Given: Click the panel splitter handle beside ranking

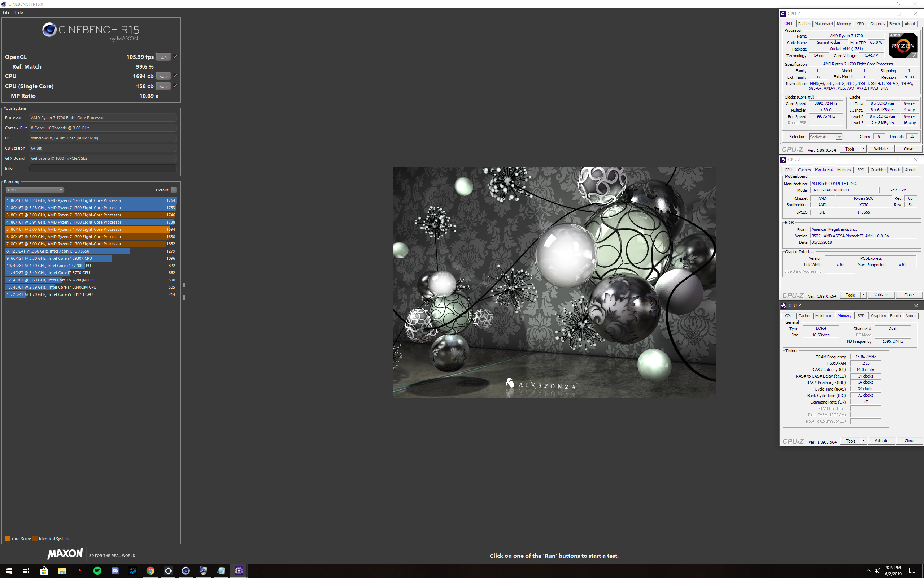Looking at the screenshot, I should pos(184,289).
